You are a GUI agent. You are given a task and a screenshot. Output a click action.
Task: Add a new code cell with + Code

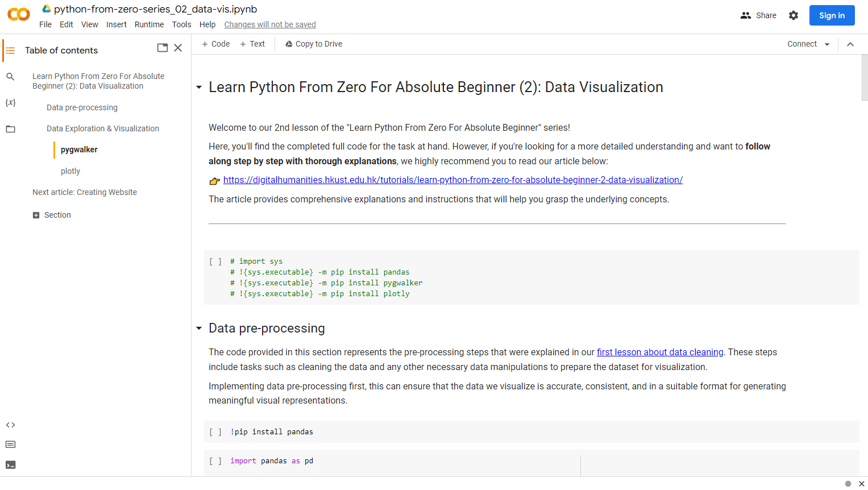pyautogui.click(x=215, y=43)
